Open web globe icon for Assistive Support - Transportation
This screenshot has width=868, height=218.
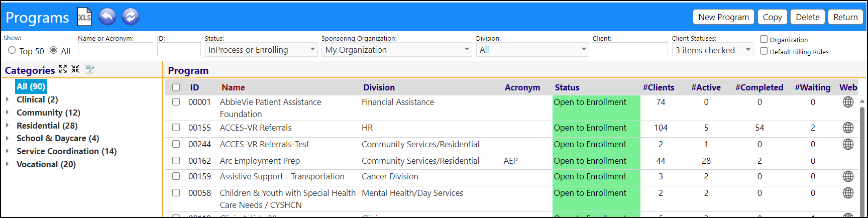pyautogui.click(x=848, y=176)
